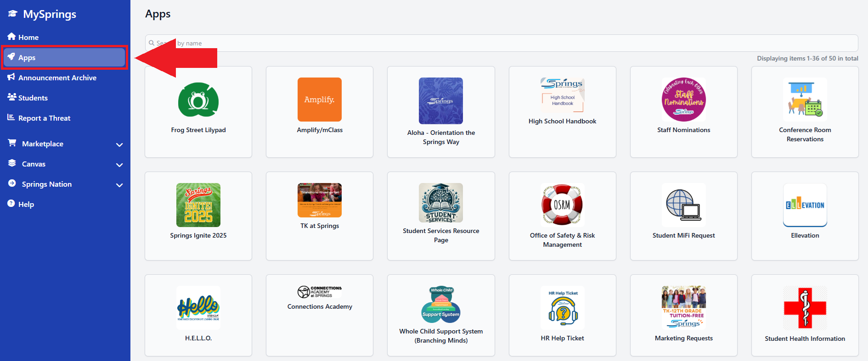The image size is (868, 361).
Task: Select Students in the sidebar
Action: coord(33,98)
